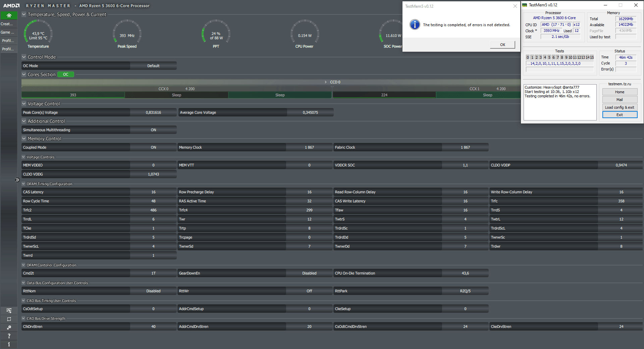The image size is (644, 349).
Task: Open the Game Mode sidebar tab
Action: click(x=7, y=32)
